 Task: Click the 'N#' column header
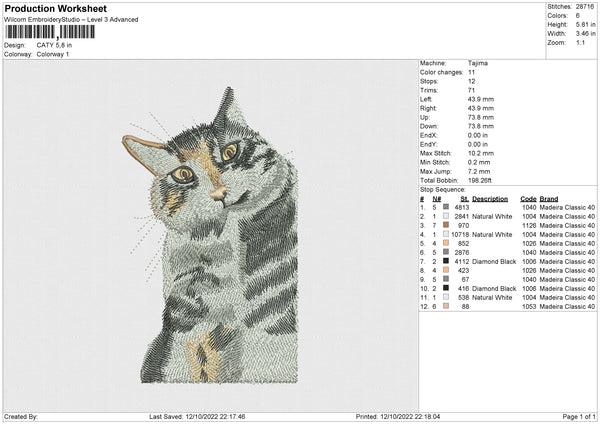[x=437, y=199]
